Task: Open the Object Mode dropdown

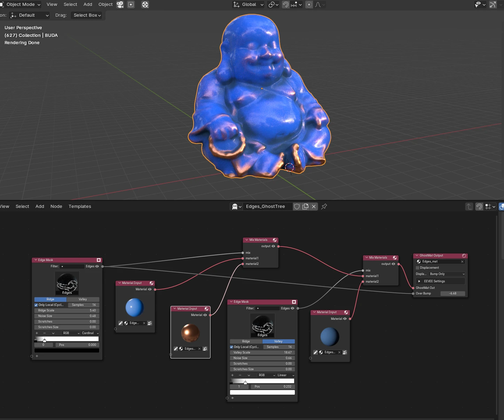Action: point(21,5)
